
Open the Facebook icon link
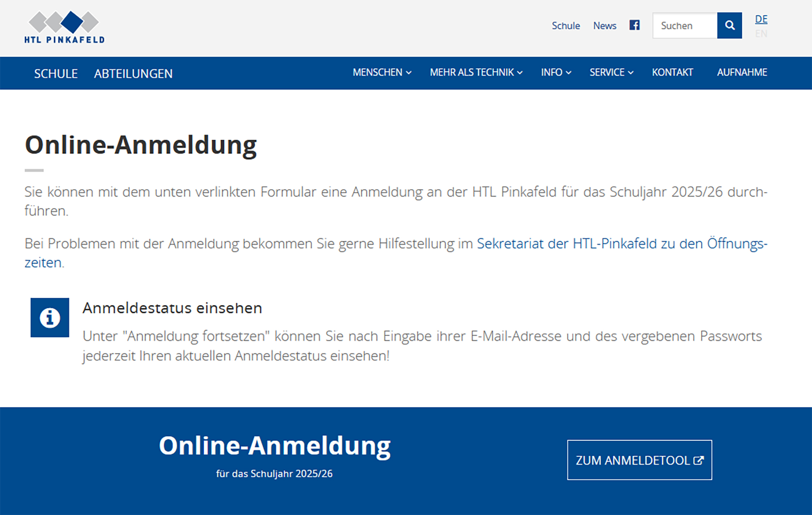(635, 25)
